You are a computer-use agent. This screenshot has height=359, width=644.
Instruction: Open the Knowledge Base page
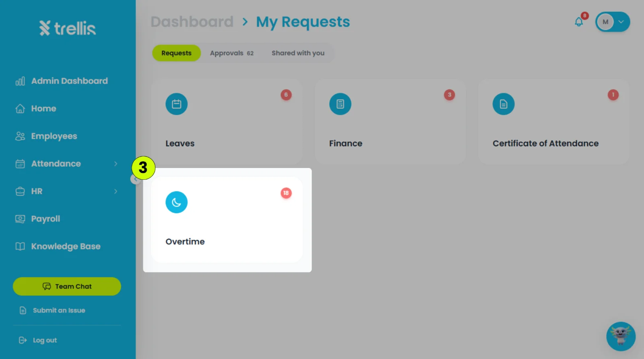click(x=66, y=247)
